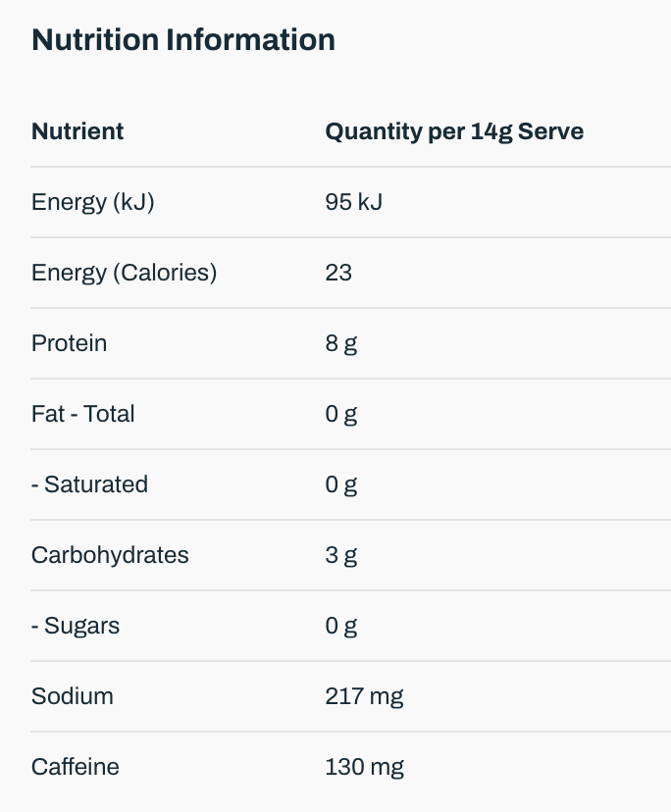Select the 3 g carbohydrates value
Image resolution: width=671 pixels, height=812 pixels.
coord(340,555)
